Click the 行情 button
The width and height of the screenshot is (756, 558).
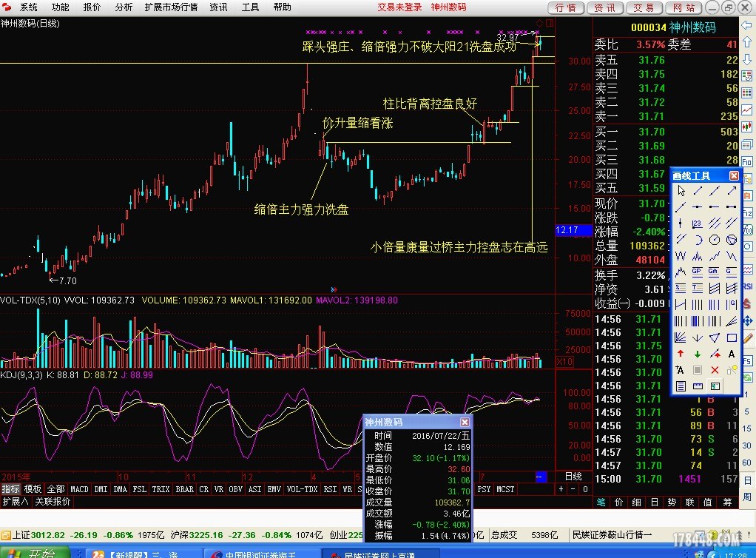coord(566,7)
